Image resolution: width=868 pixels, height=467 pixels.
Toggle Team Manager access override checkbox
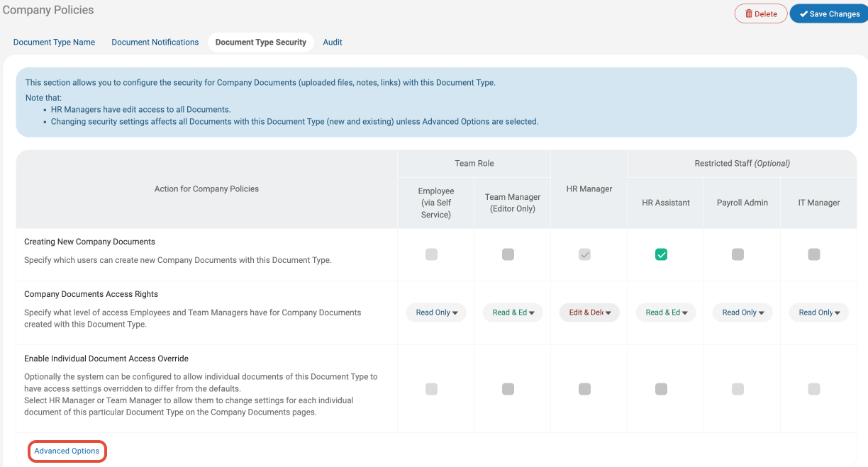pyautogui.click(x=508, y=389)
